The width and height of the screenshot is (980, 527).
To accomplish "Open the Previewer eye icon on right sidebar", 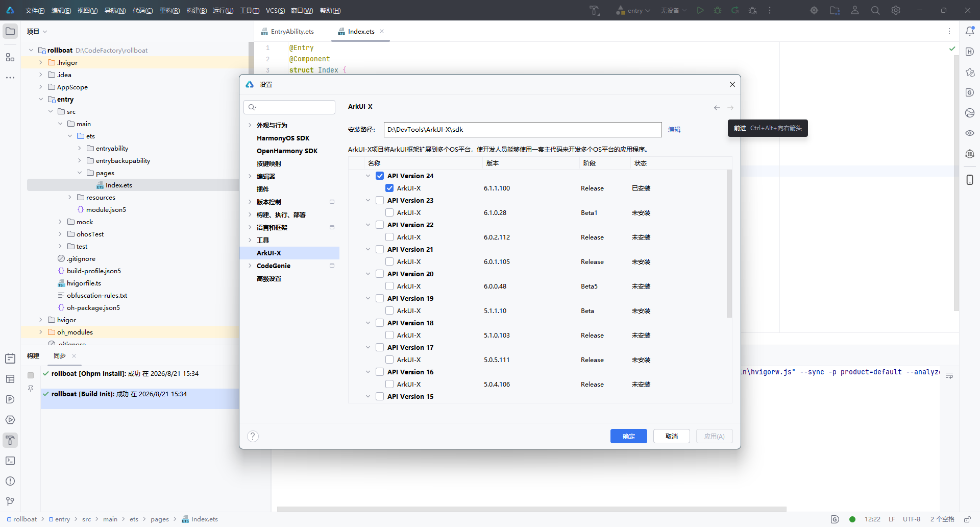I will pos(970,133).
